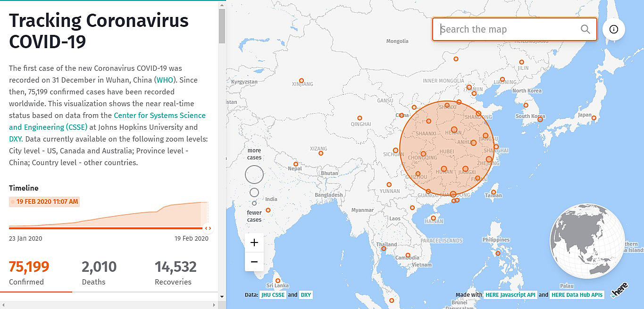
Task: Open the JHU CSSE data link
Action: (273, 295)
